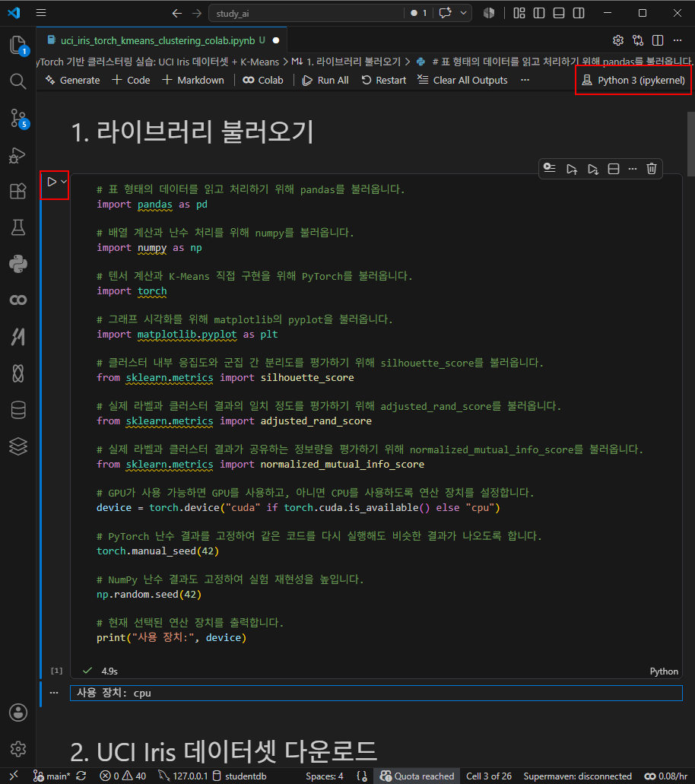Click the 127.0.0.1 connection status item

(x=183, y=776)
